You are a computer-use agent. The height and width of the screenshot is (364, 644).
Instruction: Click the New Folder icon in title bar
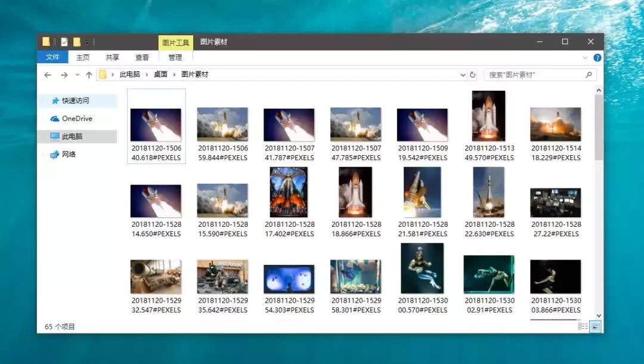[77, 42]
